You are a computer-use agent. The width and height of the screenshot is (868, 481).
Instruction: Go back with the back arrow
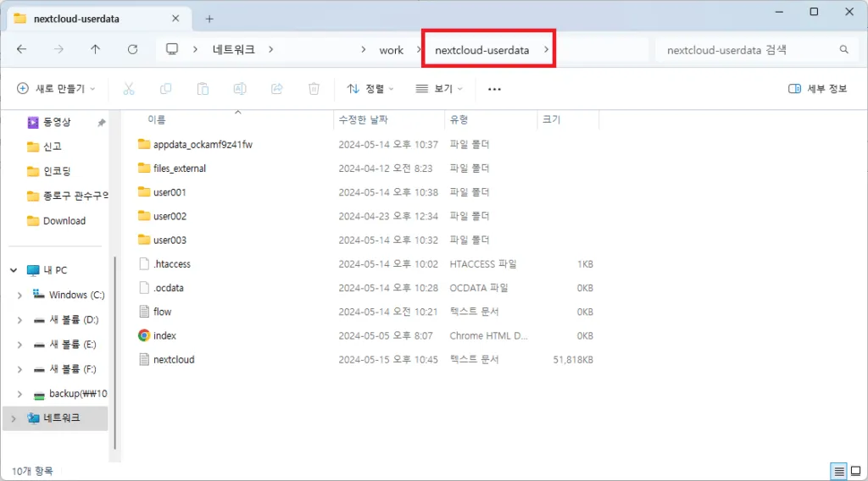[x=21, y=50]
